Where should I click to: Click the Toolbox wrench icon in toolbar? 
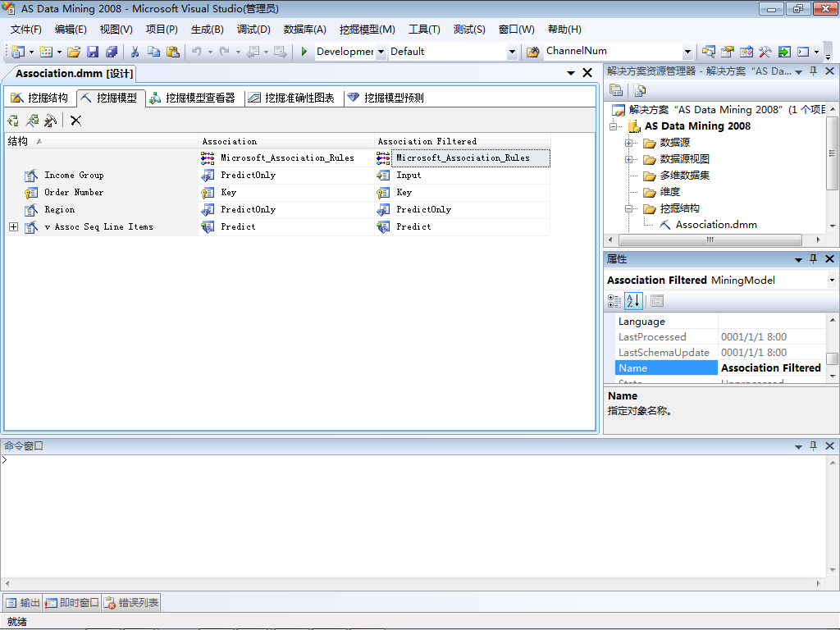765,52
